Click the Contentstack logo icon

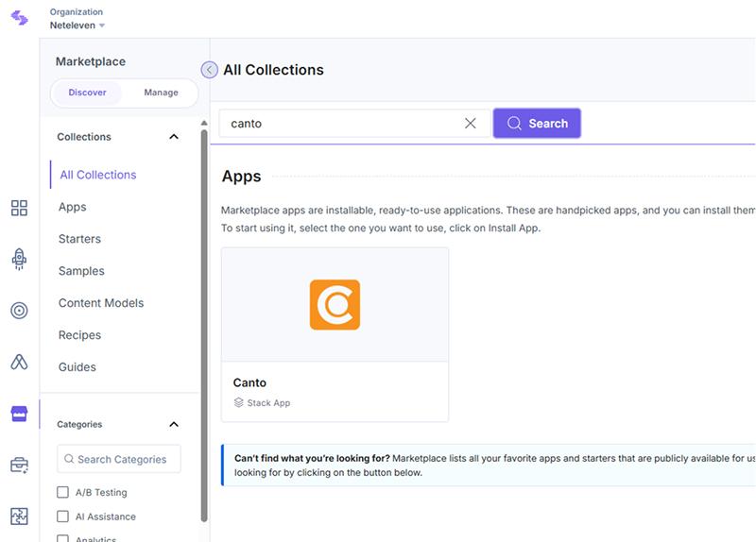tap(19, 18)
